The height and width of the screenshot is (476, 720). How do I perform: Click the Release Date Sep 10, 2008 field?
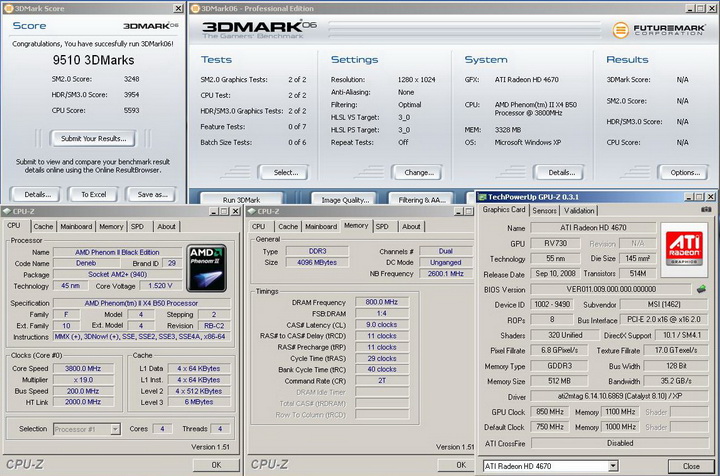pos(555,274)
